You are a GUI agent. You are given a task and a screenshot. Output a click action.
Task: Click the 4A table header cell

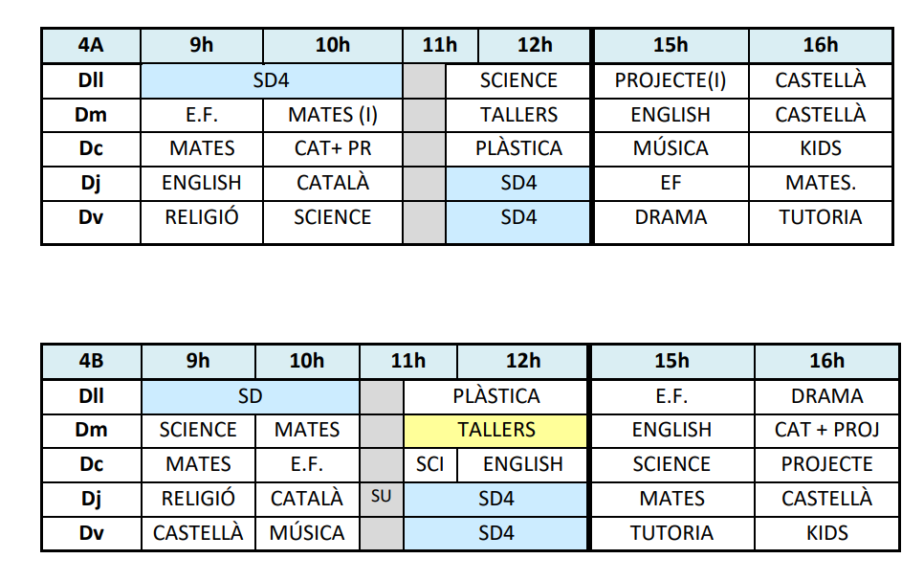(x=91, y=46)
